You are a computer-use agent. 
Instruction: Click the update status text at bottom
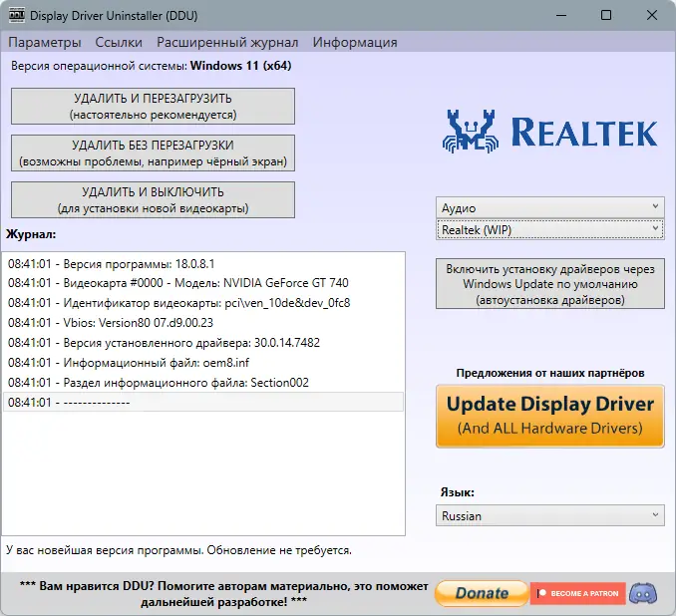(x=178, y=550)
